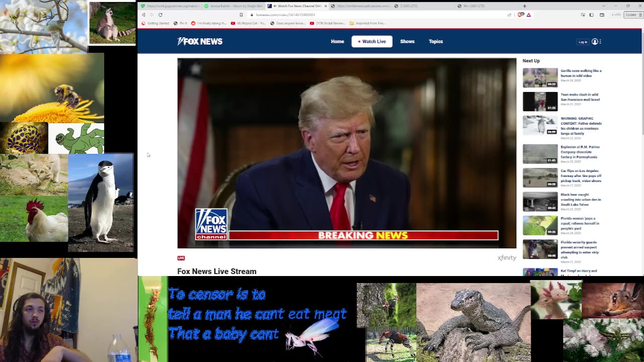644x362 pixels.
Task: Click the Next Up heading
Action: coord(531,61)
